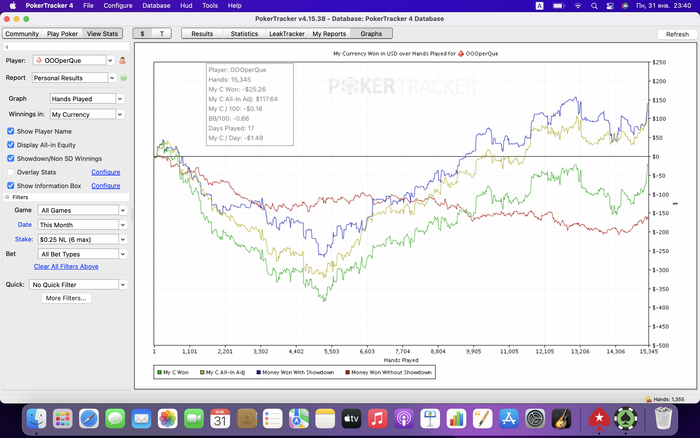Open the My Reports tab

pyautogui.click(x=329, y=33)
